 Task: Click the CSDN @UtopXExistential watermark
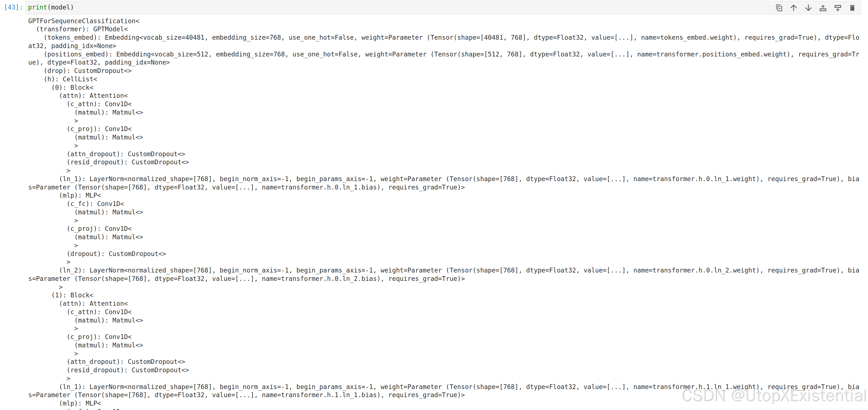coord(774,395)
